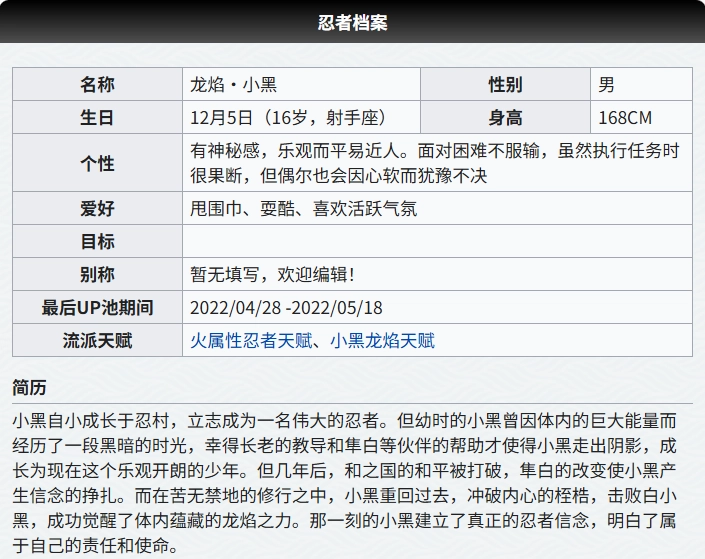
Task: Click the empty 目标 value cell
Action: pyautogui.click(x=436, y=241)
